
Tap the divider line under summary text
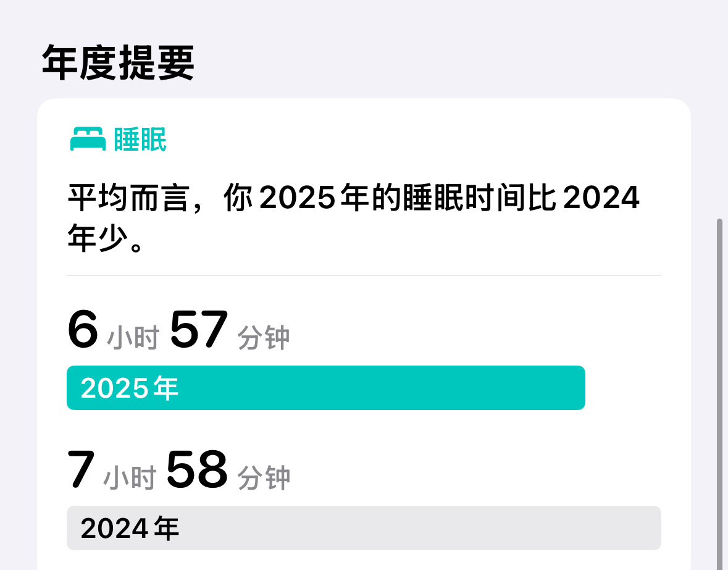364,275
